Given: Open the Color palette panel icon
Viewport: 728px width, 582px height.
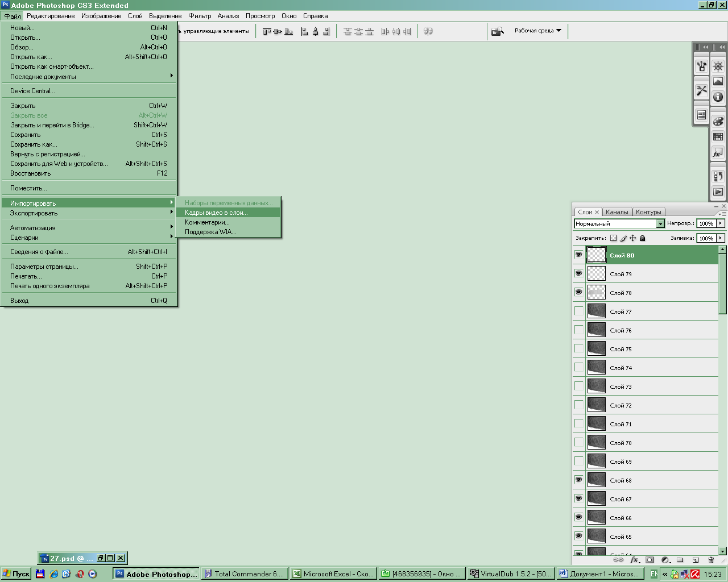Looking at the screenshot, I should [718, 121].
